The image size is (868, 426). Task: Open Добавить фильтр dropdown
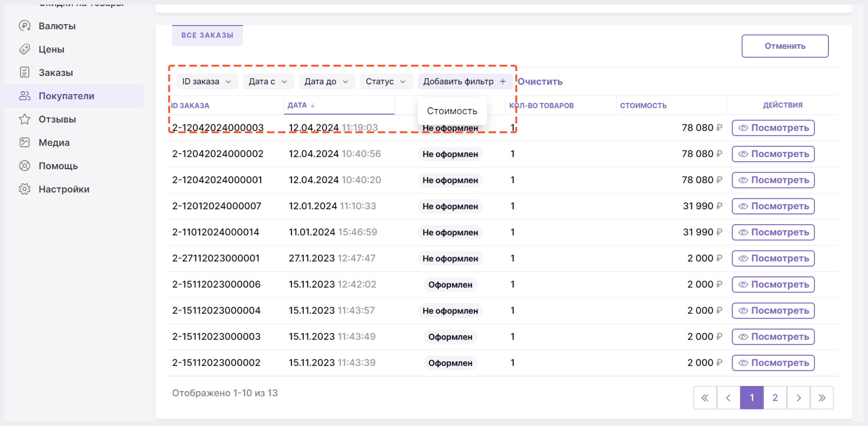point(465,82)
